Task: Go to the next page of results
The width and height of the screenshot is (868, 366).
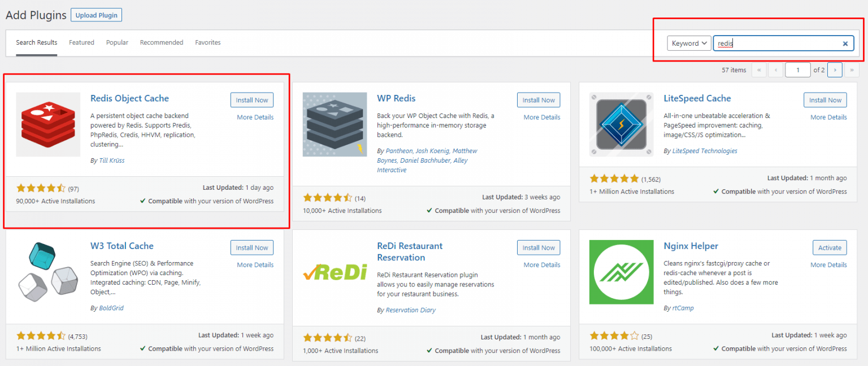Action: coord(835,69)
